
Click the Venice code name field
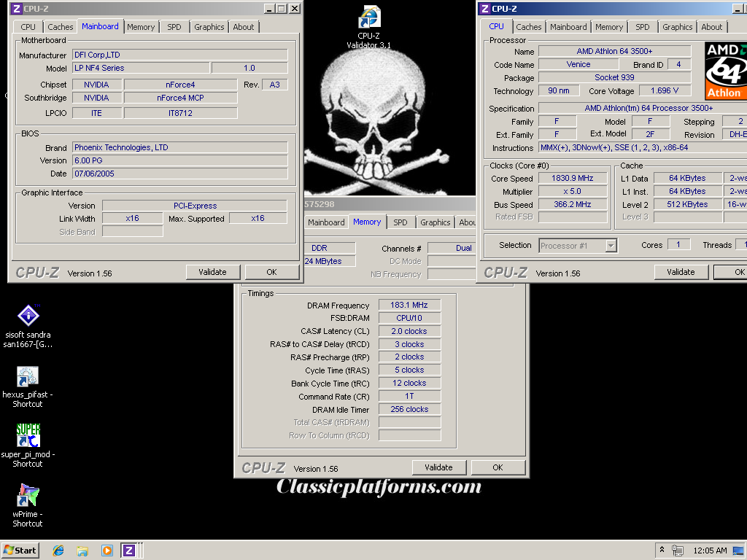click(578, 64)
